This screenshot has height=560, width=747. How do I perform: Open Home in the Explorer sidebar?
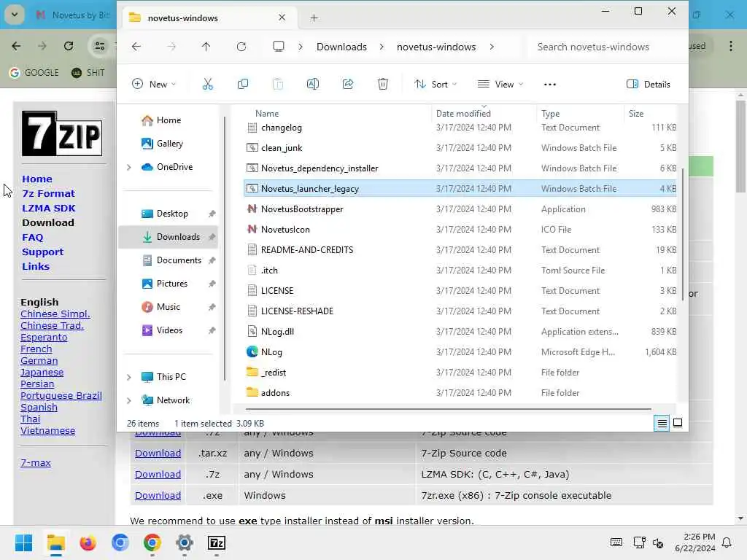pos(169,120)
